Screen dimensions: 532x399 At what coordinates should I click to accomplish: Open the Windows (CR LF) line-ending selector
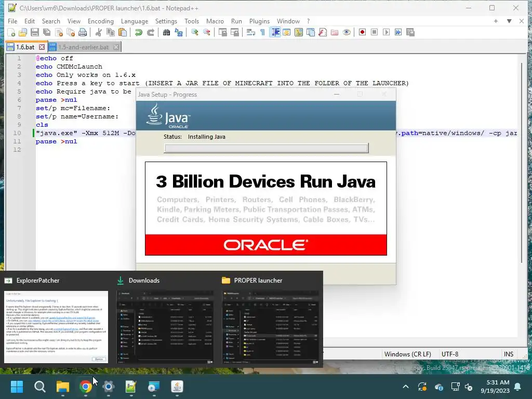click(x=408, y=354)
